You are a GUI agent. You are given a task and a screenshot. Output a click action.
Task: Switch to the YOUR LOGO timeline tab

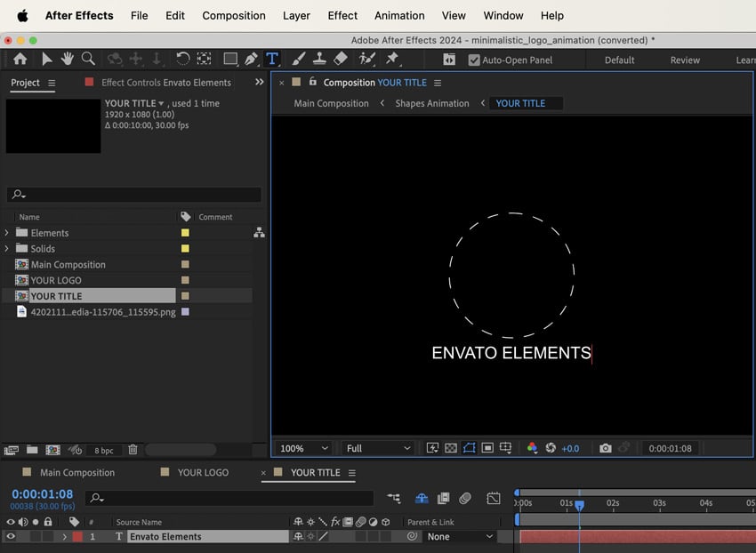point(203,472)
